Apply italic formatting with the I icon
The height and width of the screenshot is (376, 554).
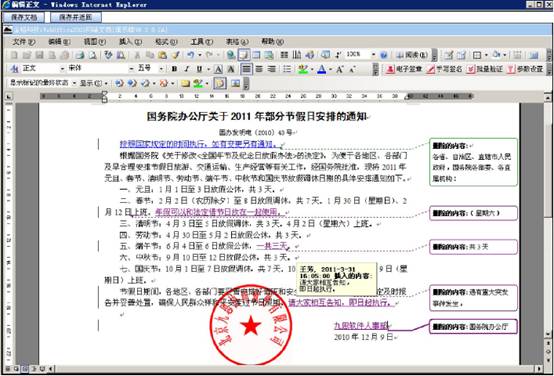point(187,69)
